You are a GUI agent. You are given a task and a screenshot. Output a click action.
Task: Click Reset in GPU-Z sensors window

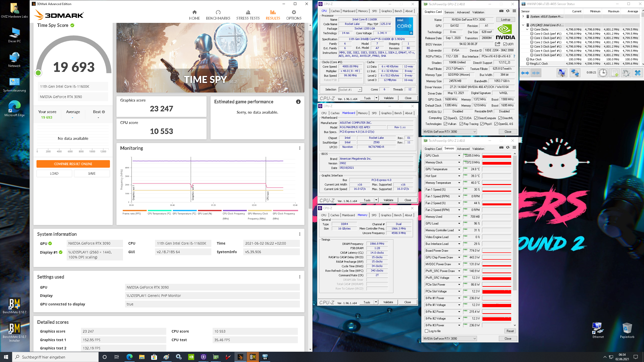510,331
